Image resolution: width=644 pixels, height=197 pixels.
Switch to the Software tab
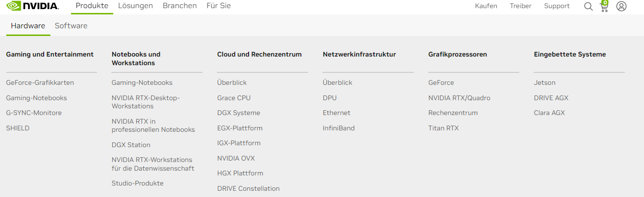click(x=71, y=26)
